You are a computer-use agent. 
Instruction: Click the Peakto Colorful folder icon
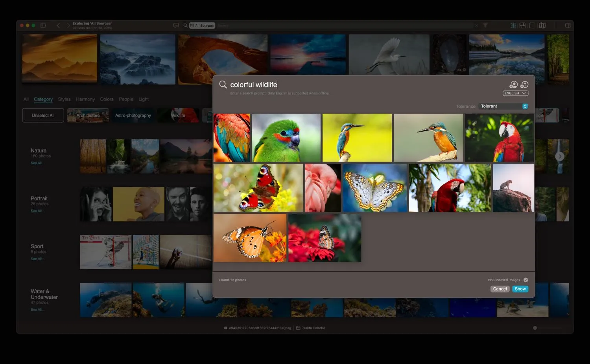click(298, 328)
